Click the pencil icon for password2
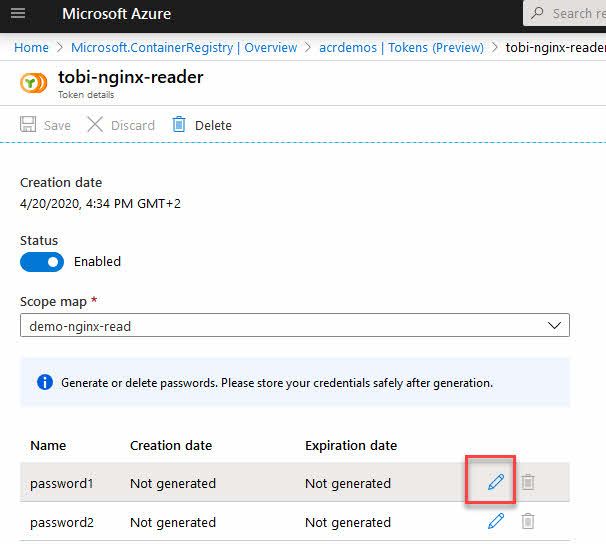Viewport: 606px width, 544px height. click(495, 521)
